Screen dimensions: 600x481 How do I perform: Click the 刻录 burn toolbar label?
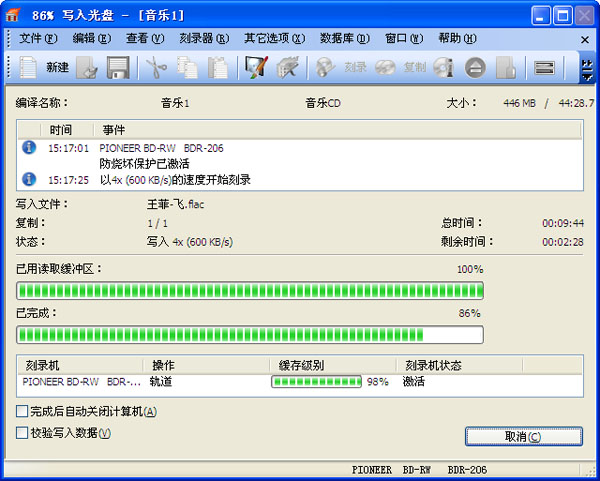coord(355,67)
